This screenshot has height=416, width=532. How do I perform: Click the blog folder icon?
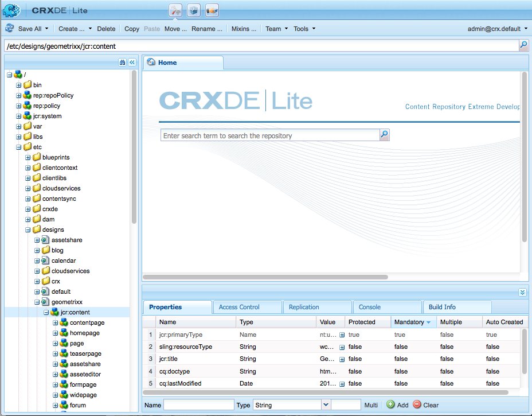[x=46, y=250]
